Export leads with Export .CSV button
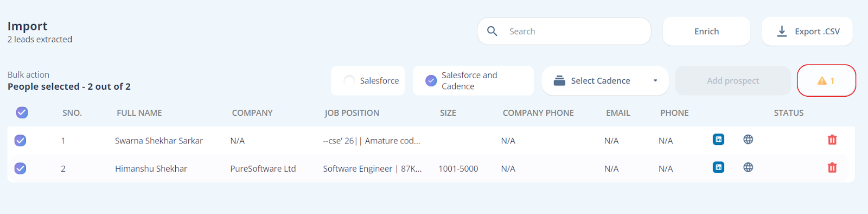This screenshot has width=868, height=214. [x=807, y=32]
